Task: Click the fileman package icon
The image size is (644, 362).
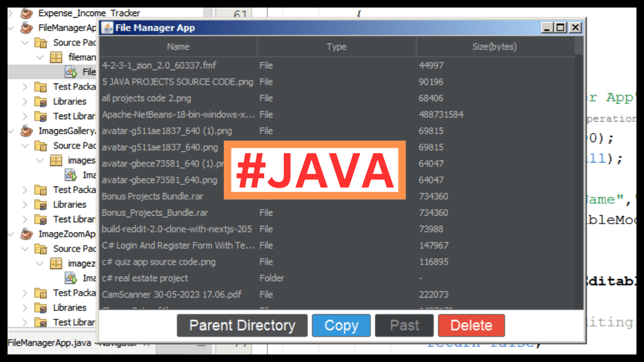Action: tap(55, 57)
